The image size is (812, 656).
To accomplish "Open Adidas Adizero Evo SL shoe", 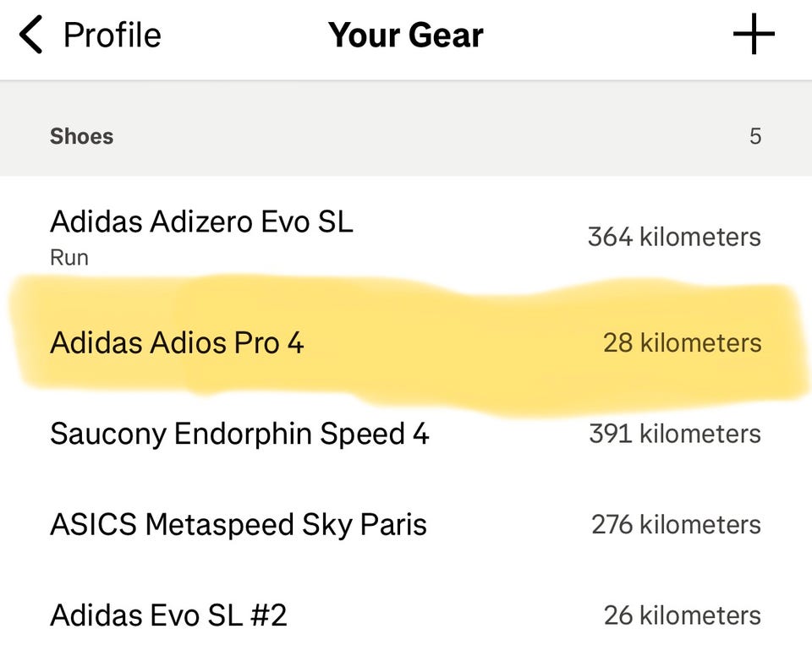I will point(201,222).
